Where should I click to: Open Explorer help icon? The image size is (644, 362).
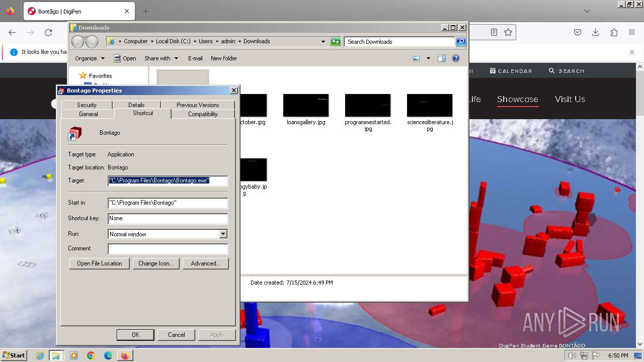(456, 58)
